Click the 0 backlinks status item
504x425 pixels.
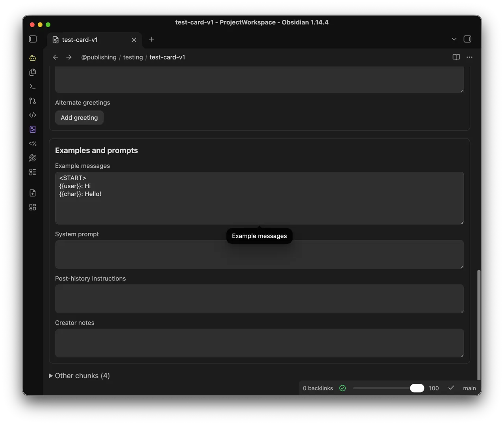click(318, 388)
